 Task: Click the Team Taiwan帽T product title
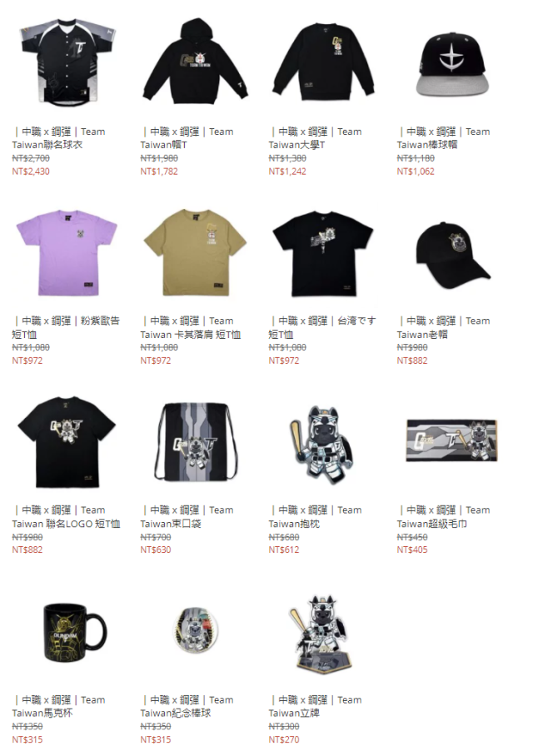[187, 138]
